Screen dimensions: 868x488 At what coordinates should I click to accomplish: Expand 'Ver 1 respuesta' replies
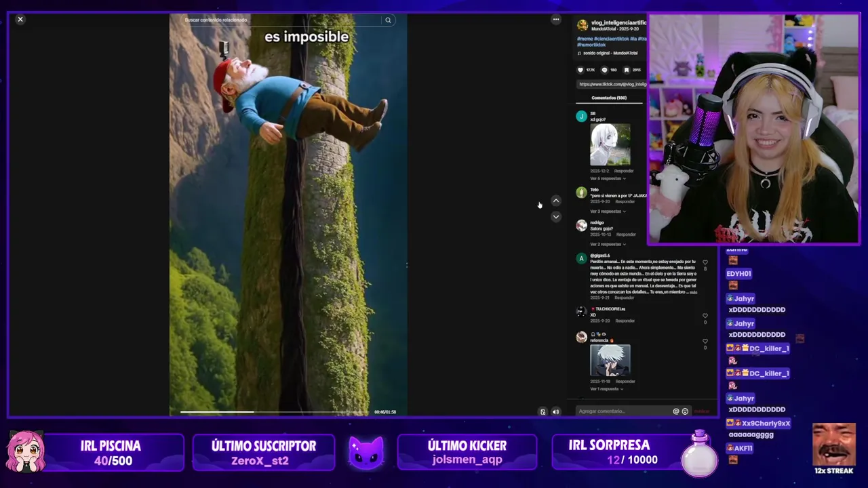coord(607,389)
